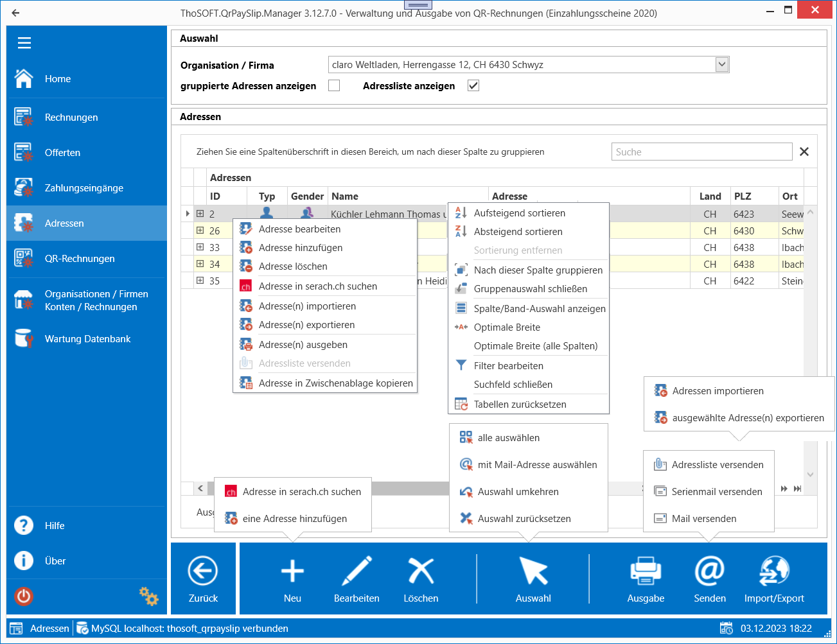This screenshot has height=644, width=837.
Task: Expand address row with ID 2
Action: tap(200, 214)
